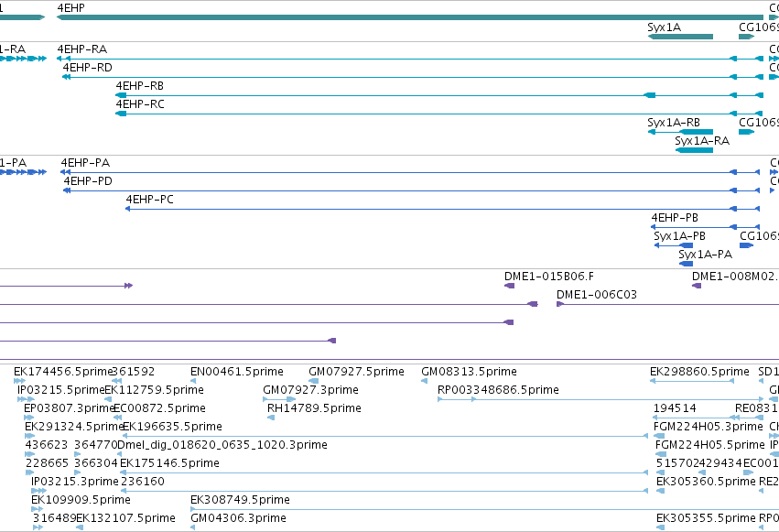The height and width of the screenshot is (532, 779).
Task: Select the DME1-006C03 feature label
Action: point(597,295)
